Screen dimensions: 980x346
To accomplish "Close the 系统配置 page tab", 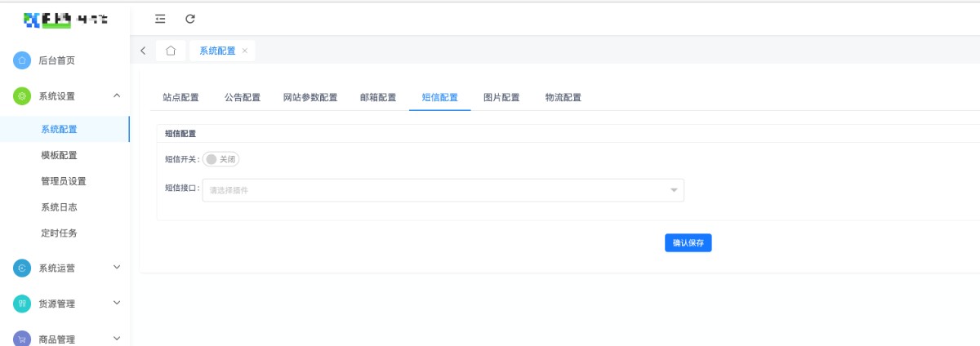I will 245,51.
